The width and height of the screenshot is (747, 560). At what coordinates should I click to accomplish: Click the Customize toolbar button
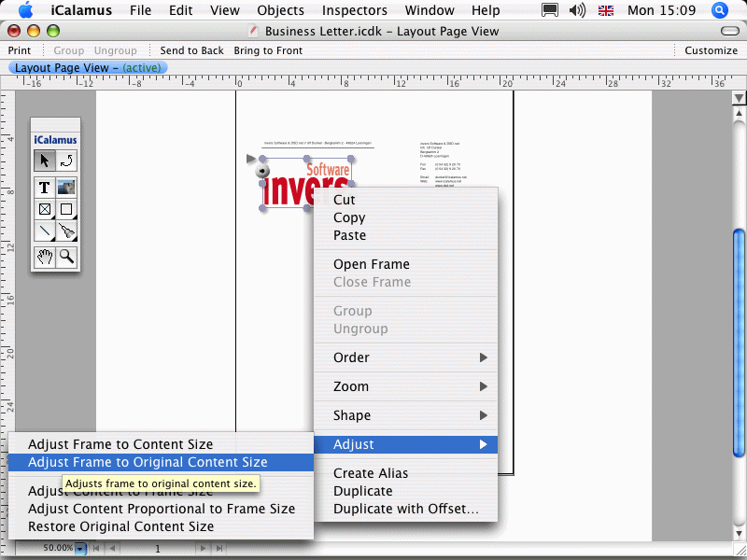click(711, 50)
